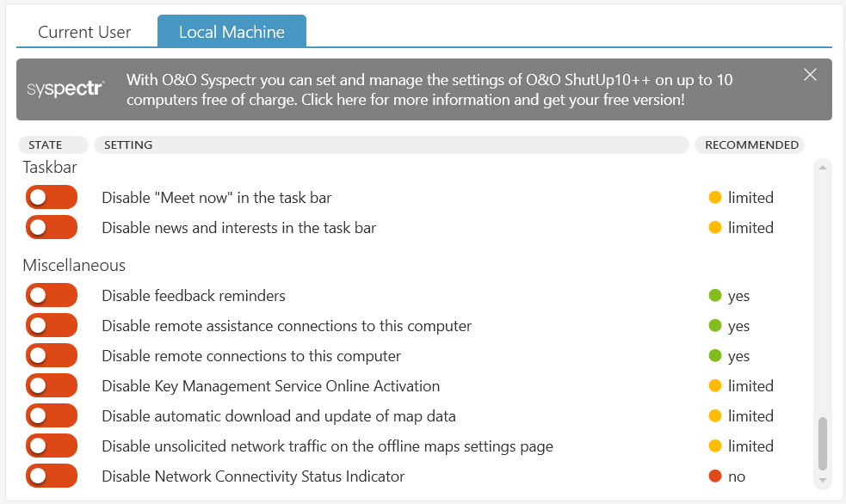Click the STATE column header
This screenshot has height=504, width=846.
pyautogui.click(x=52, y=144)
